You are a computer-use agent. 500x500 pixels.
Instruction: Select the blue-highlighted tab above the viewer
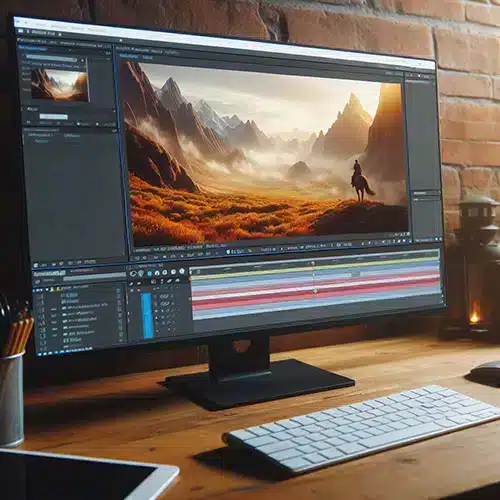click(129, 57)
